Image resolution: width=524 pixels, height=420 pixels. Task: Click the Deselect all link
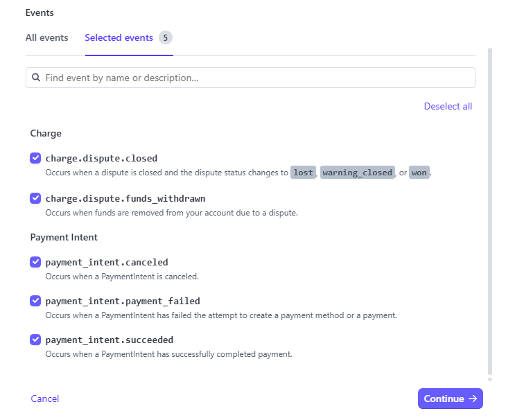[x=448, y=106]
